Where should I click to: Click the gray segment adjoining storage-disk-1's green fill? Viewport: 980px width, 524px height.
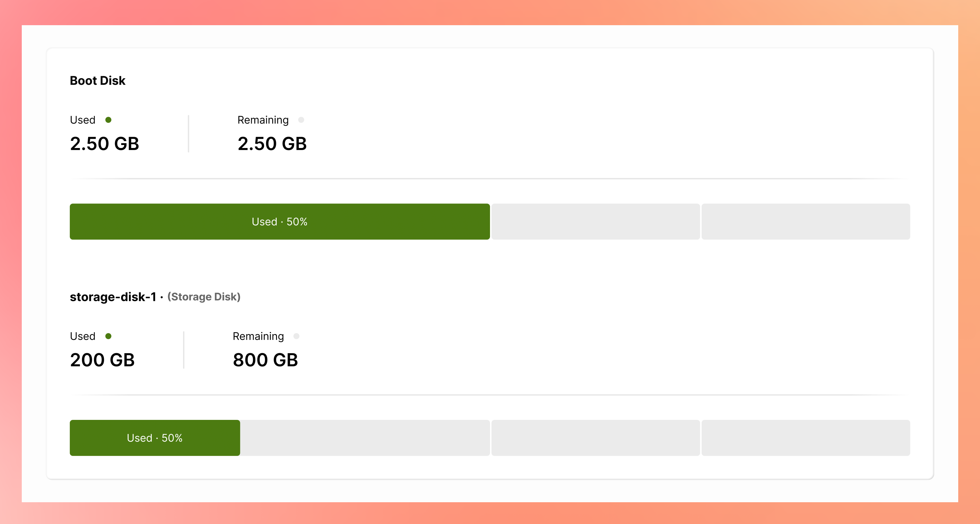click(364, 438)
